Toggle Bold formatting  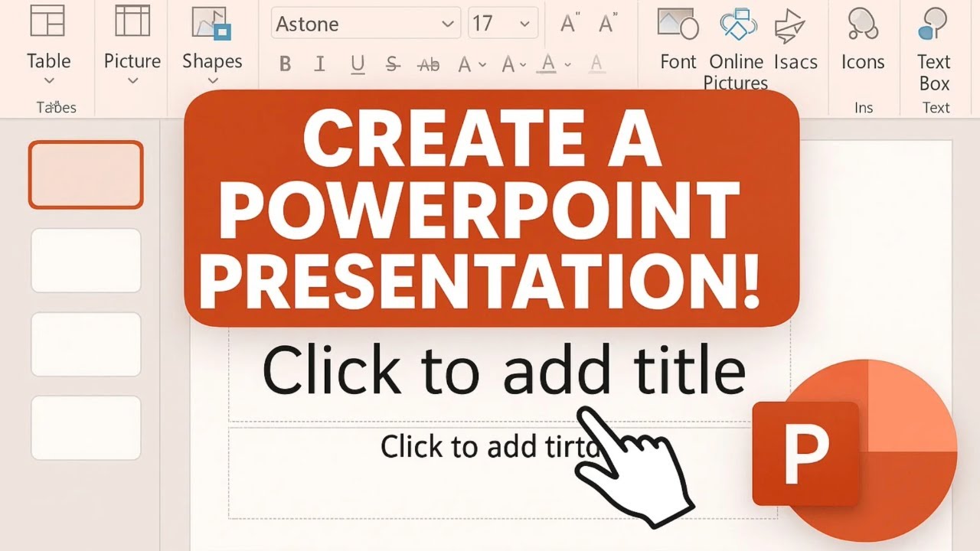[x=285, y=65]
